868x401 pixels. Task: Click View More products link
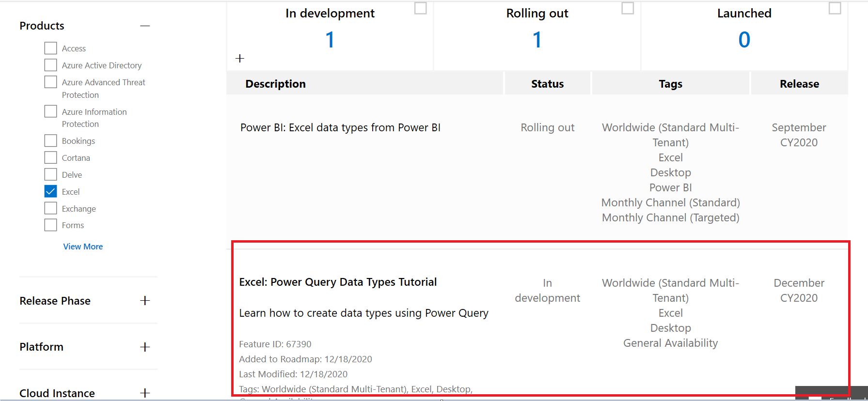click(x=83, y=247)
